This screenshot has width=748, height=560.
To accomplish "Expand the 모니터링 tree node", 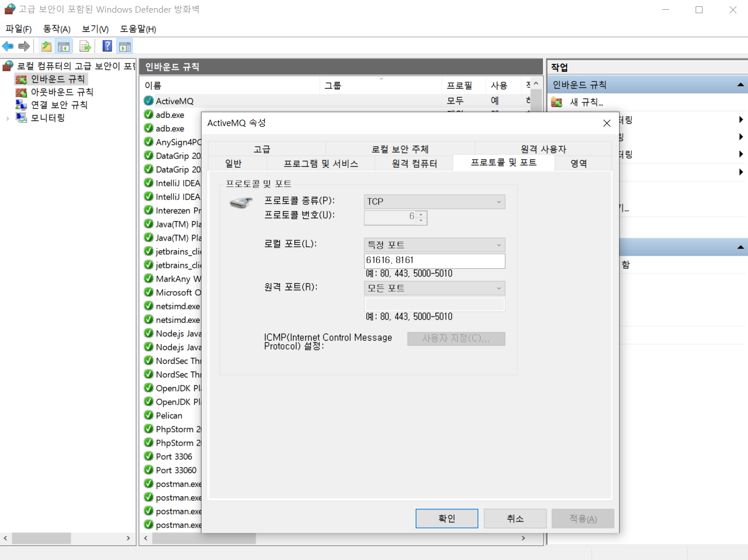I will pos(7,118).
